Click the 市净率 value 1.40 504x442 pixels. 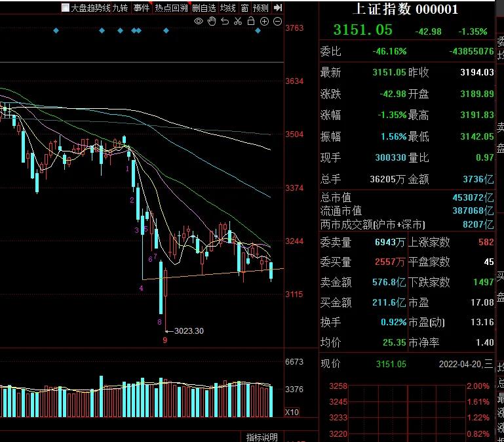pos(485,342)
